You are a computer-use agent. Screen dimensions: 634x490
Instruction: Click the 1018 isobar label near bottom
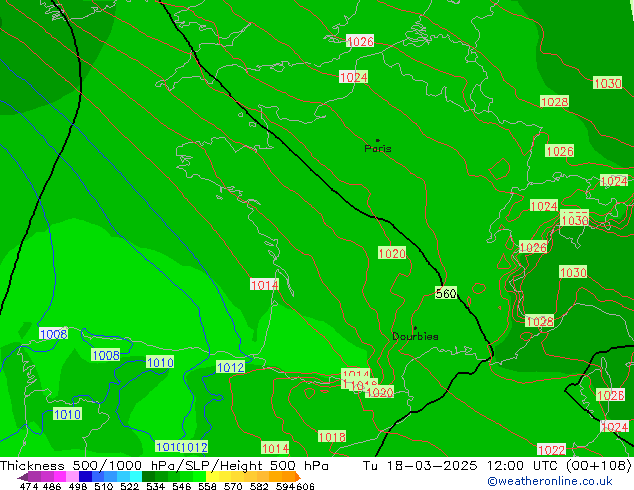click(x=332, y=437)
